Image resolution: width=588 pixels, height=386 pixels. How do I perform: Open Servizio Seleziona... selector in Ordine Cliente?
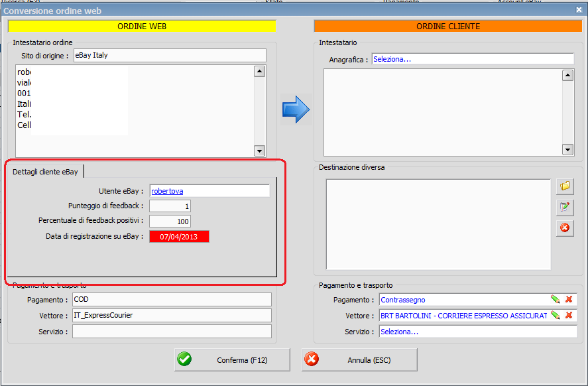[478, 332]
